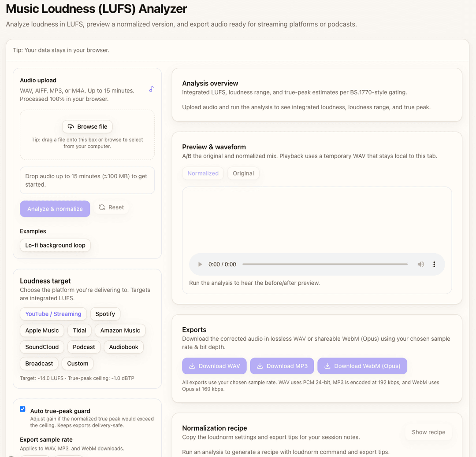Screen dimensions: 476x457
Task: Open the audio player three-dot menu
Action: (x=434, y=264)
